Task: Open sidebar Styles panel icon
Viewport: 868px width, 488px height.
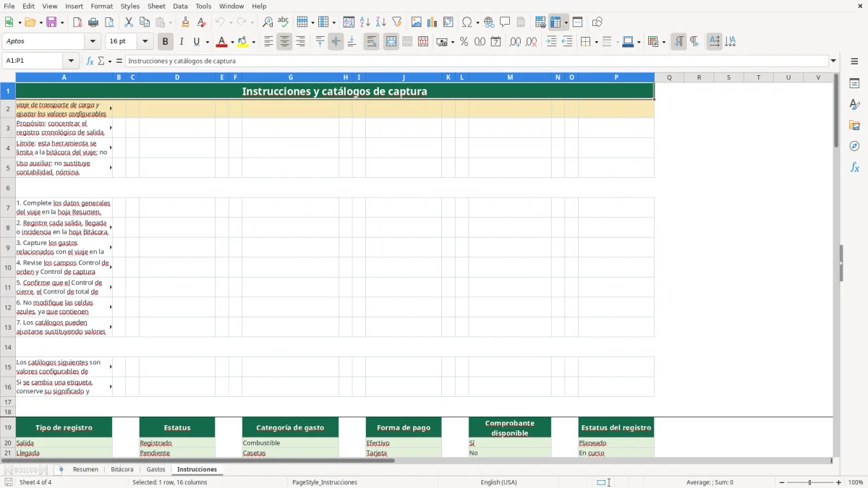Action: [x=854, y=104]
